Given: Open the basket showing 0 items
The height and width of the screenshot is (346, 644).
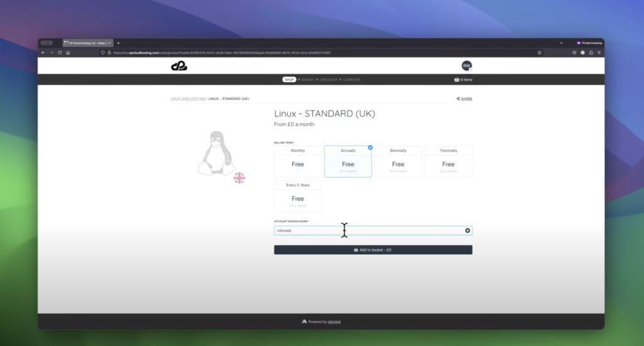Looking at the screenshot, I should 464,80.
